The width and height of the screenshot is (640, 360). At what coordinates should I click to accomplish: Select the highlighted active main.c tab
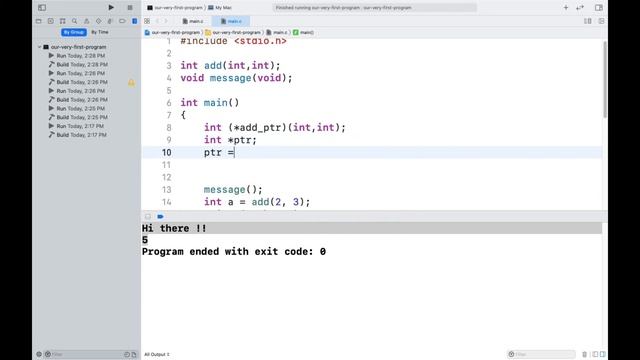231,21
